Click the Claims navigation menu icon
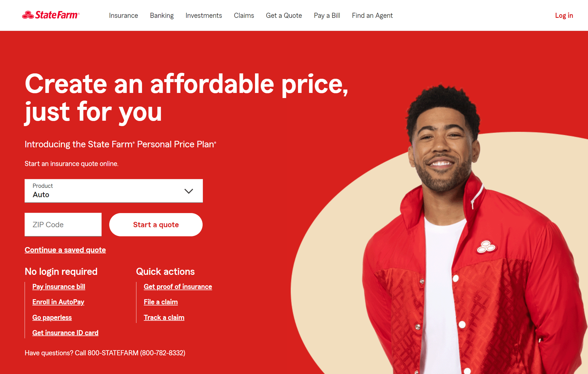Image resolution: width=588 pixels, height=374 pixels. [243, 15]
